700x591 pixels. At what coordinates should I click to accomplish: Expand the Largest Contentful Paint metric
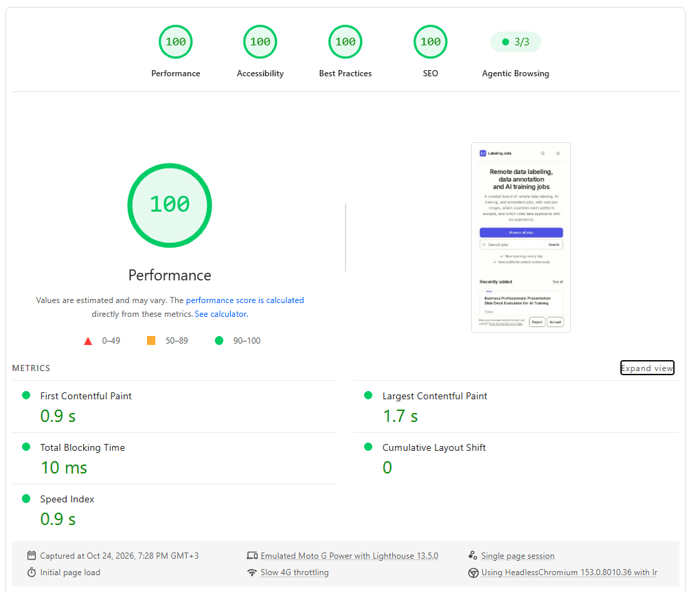pos(517,407)
